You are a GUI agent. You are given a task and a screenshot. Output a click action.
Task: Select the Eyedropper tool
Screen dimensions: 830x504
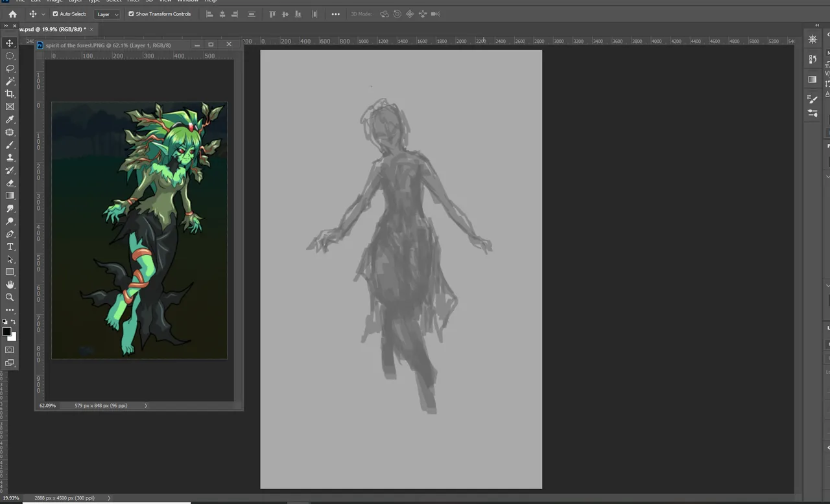click(10, 119)
